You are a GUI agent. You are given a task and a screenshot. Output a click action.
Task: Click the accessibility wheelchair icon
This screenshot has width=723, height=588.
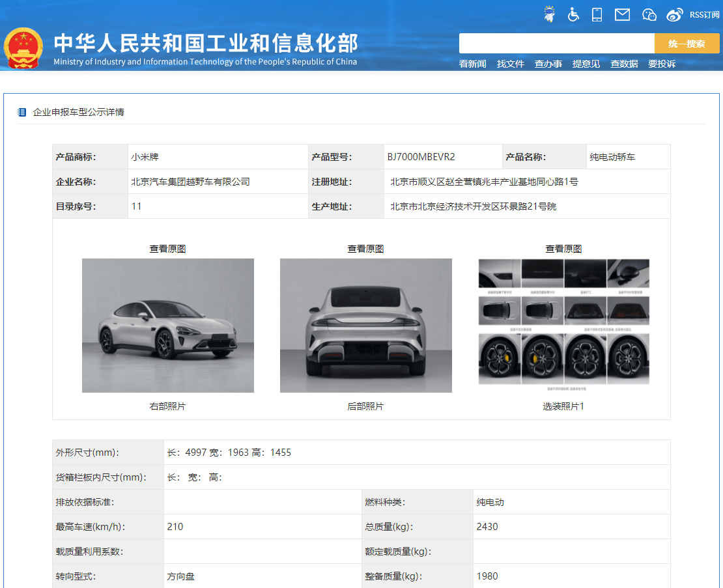coord(573,14)
